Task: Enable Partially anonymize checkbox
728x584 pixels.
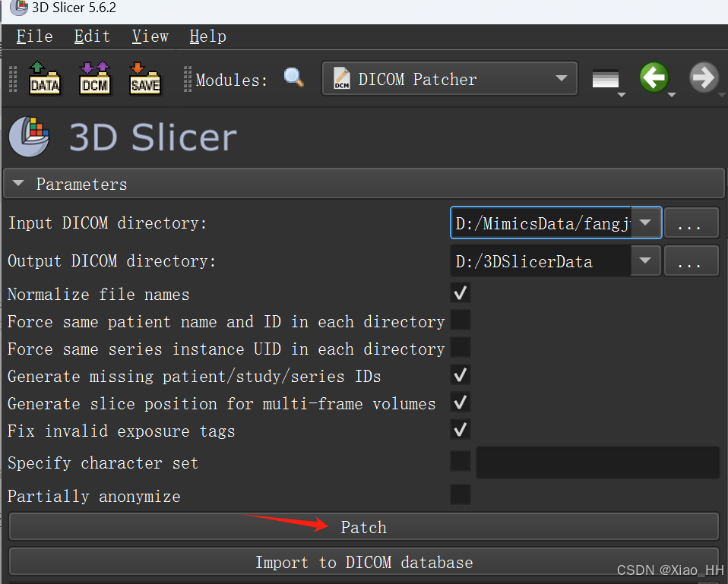Action: coord(460,494)
